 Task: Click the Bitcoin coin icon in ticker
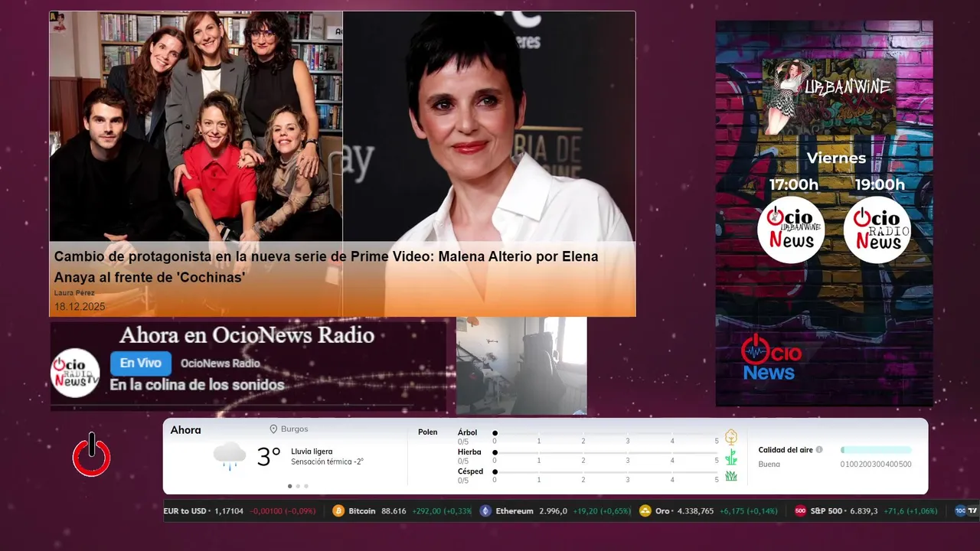tap(338, 510)
